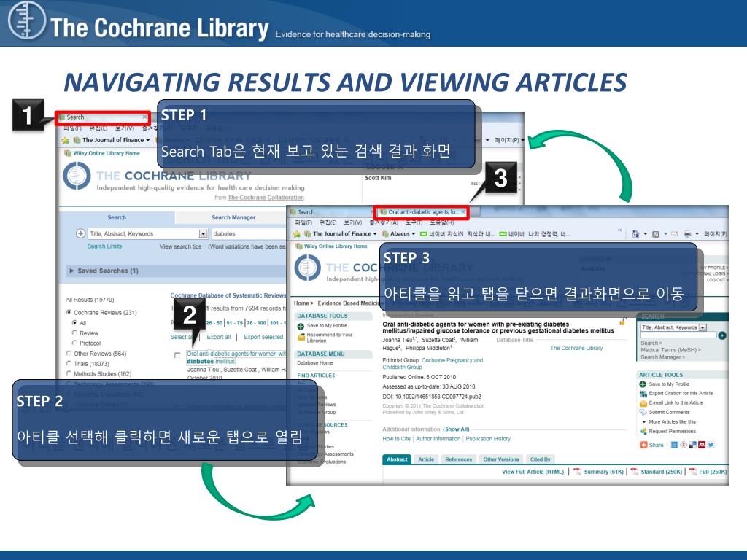This screenshot has height=560, width=747.
Task: Click the favorites star in the article window
Action: tap(297, 234)
